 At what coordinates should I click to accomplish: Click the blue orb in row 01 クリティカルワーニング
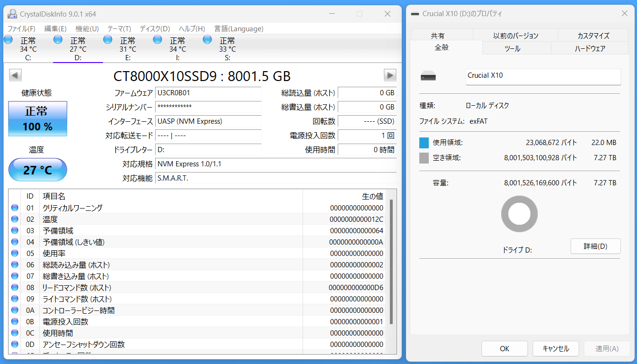[x=15, y=208]
